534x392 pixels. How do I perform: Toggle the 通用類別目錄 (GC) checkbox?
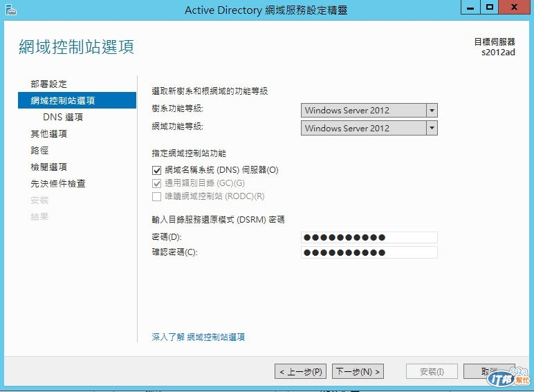156,183
